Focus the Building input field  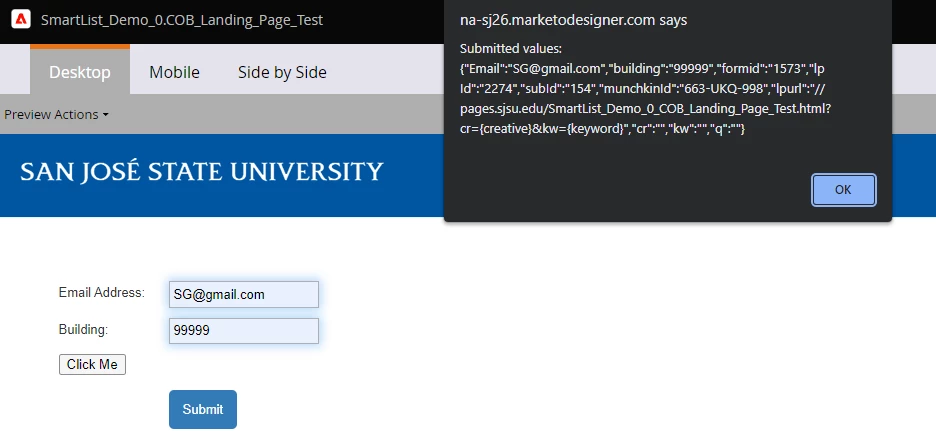click(244, 331)
